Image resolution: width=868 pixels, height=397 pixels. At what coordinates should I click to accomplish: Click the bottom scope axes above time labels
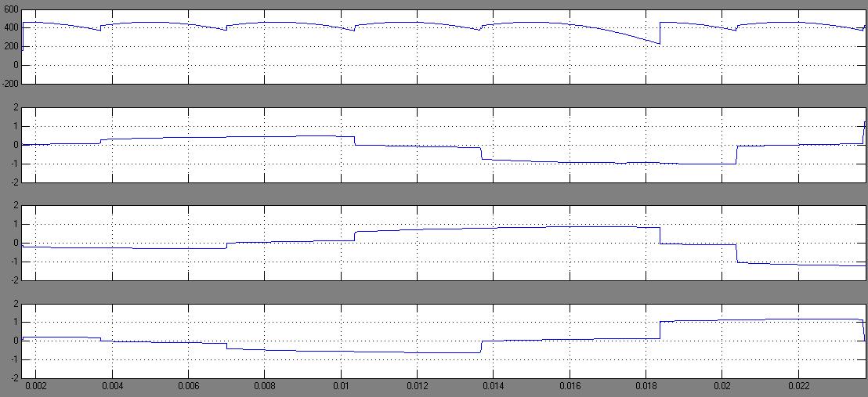pyautogui.click(x=444, y=341)
